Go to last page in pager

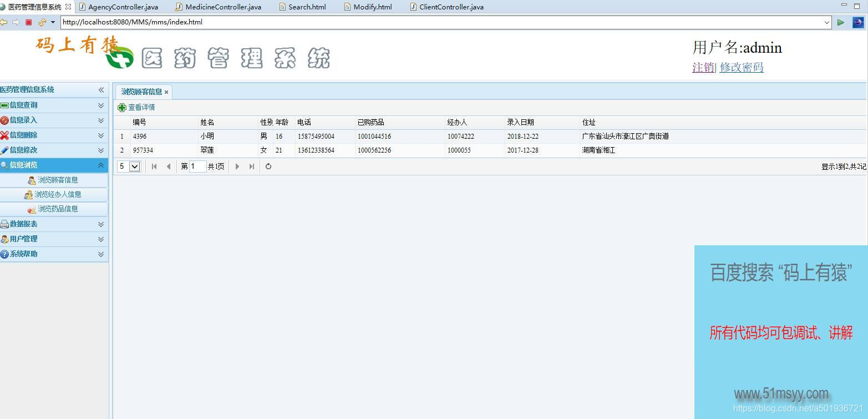[252, 166]
